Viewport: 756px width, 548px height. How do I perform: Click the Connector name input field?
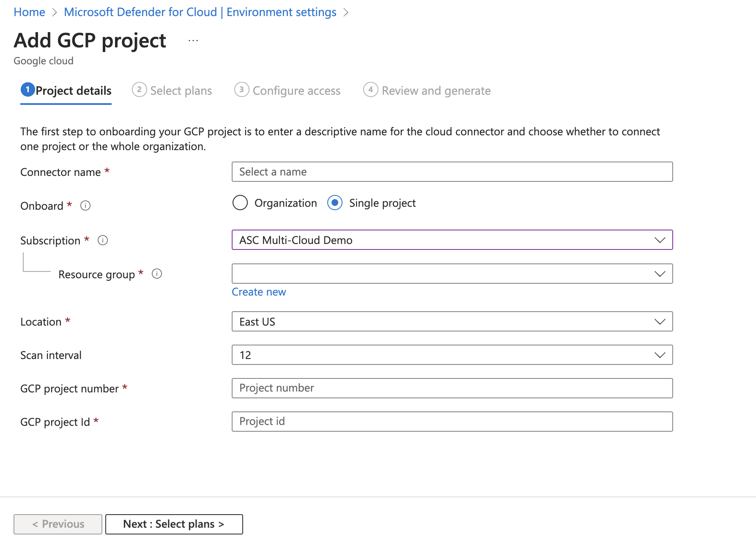pyautogui.click(x=452, y=172)
